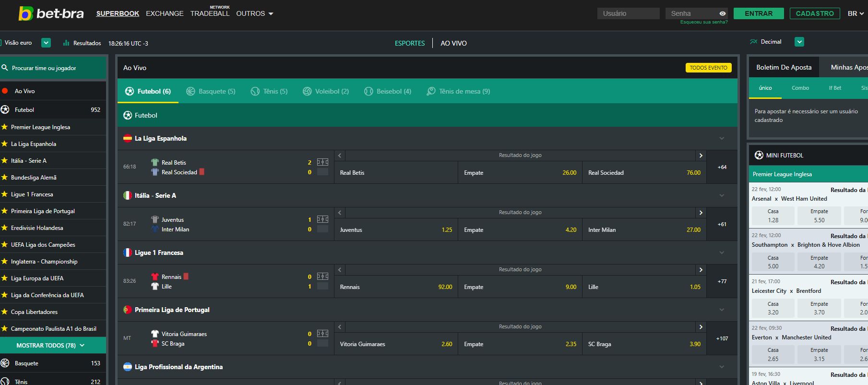The width and height of the screenshot is (868, 385).
Task: Open the Resultados chart icon
Action: [x=66, y=43]
